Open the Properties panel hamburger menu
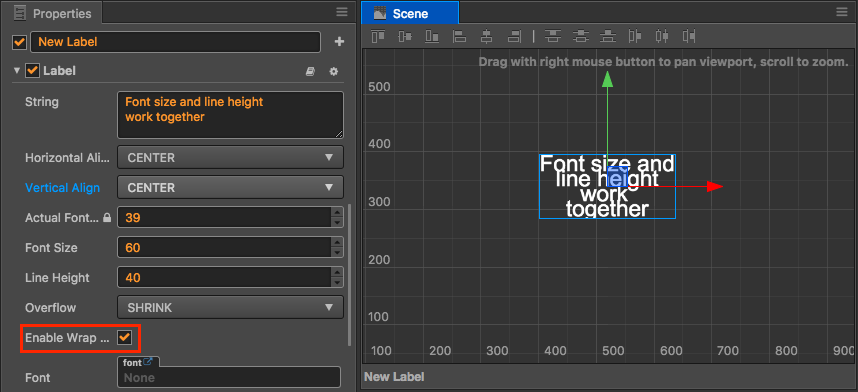The image size is (858, 392). tap(342, 12)
